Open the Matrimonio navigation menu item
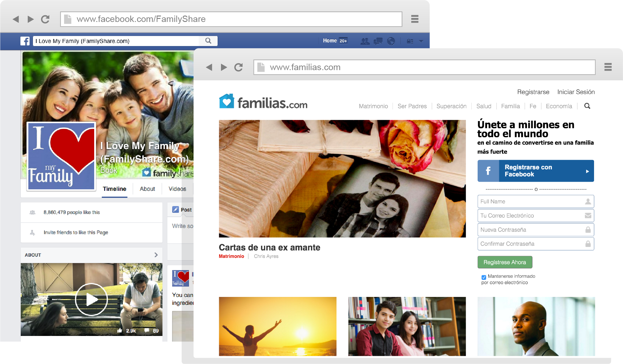 373,106
